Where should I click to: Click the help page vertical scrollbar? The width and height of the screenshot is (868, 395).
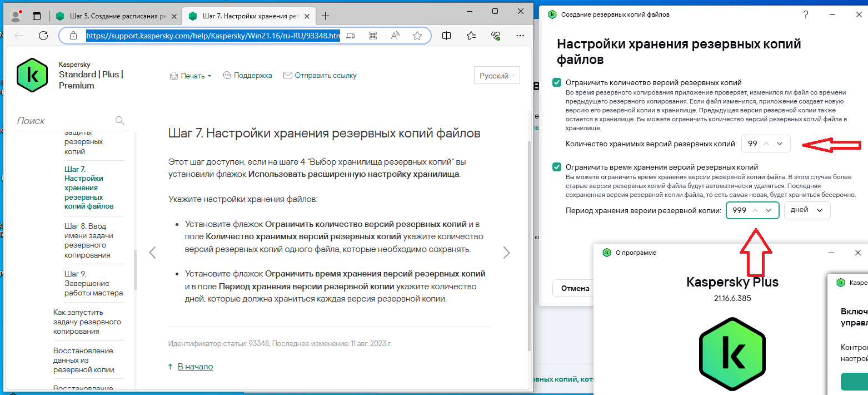tap(529, 245)
